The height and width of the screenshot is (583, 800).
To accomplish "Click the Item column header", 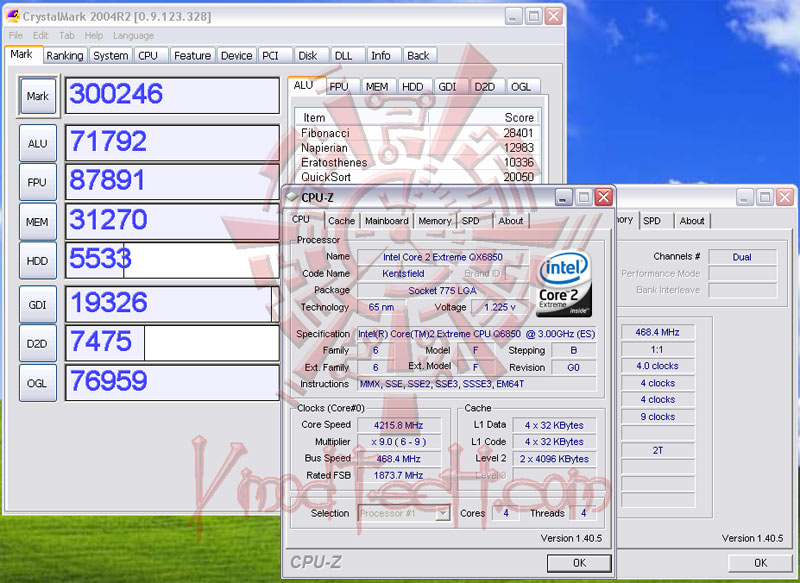I will tap(362, 118).
